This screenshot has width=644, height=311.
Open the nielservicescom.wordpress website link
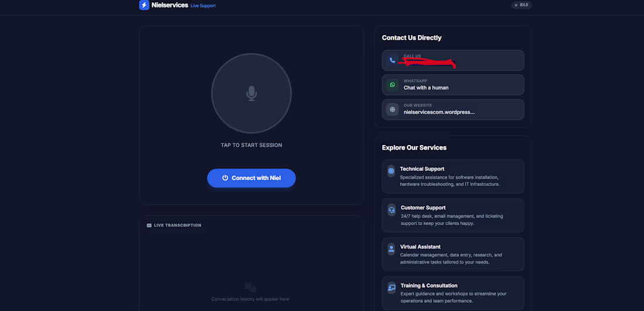pos(453,109)
